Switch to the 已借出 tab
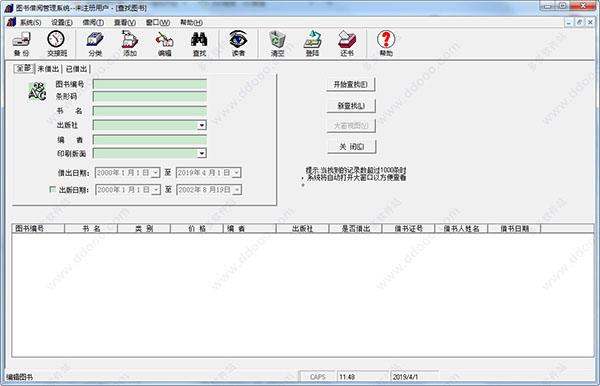This screenshot has height=386, width=600. pos(77,69)
